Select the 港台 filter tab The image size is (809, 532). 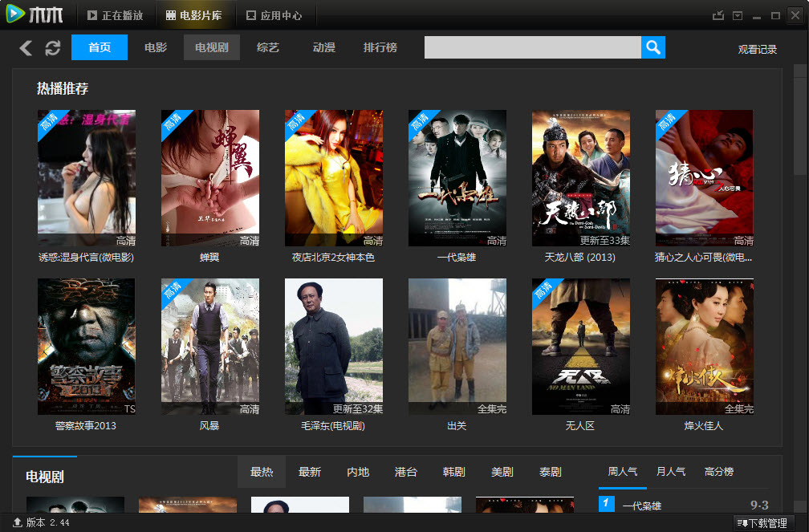coord(405,472)
